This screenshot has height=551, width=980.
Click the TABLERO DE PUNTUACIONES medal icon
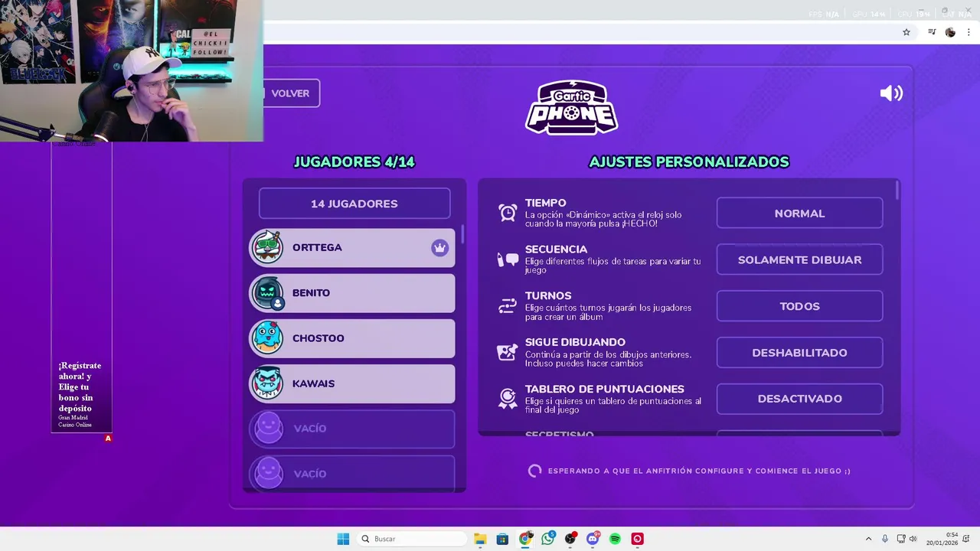click(x=508, y=399)
